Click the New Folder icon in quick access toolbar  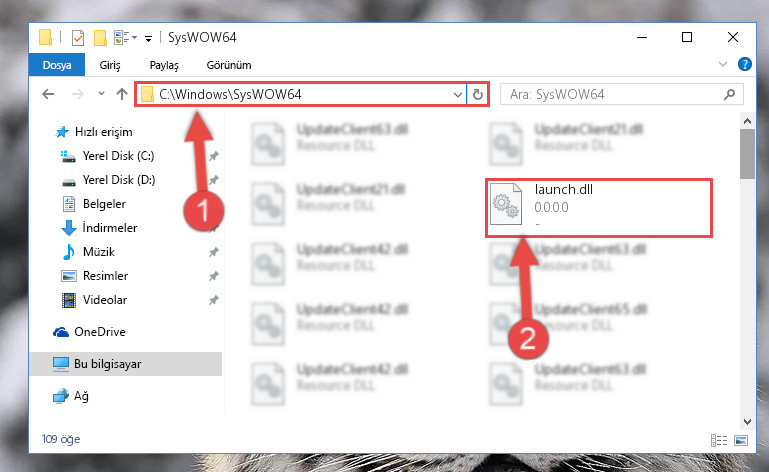pos(100,38)
